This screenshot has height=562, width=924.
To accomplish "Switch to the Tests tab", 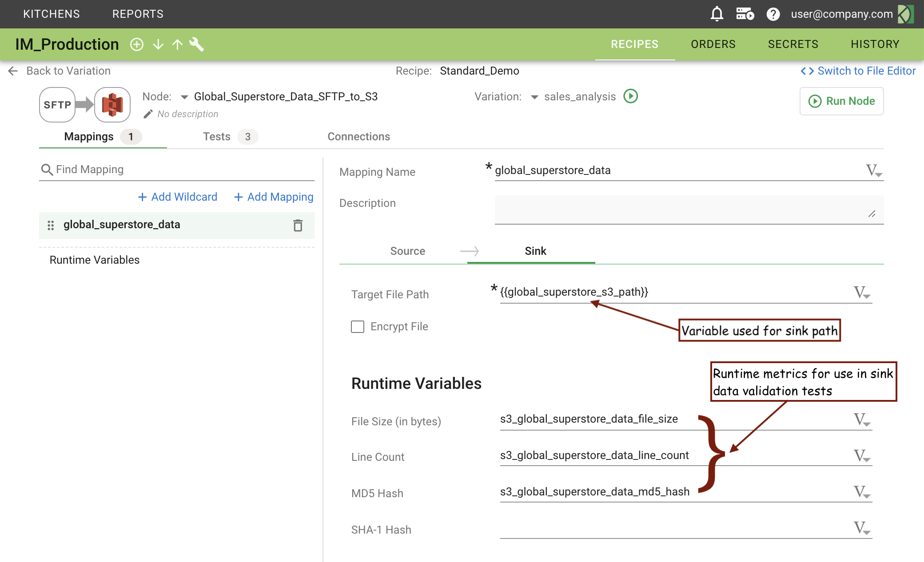I will [x=217, y=137].
